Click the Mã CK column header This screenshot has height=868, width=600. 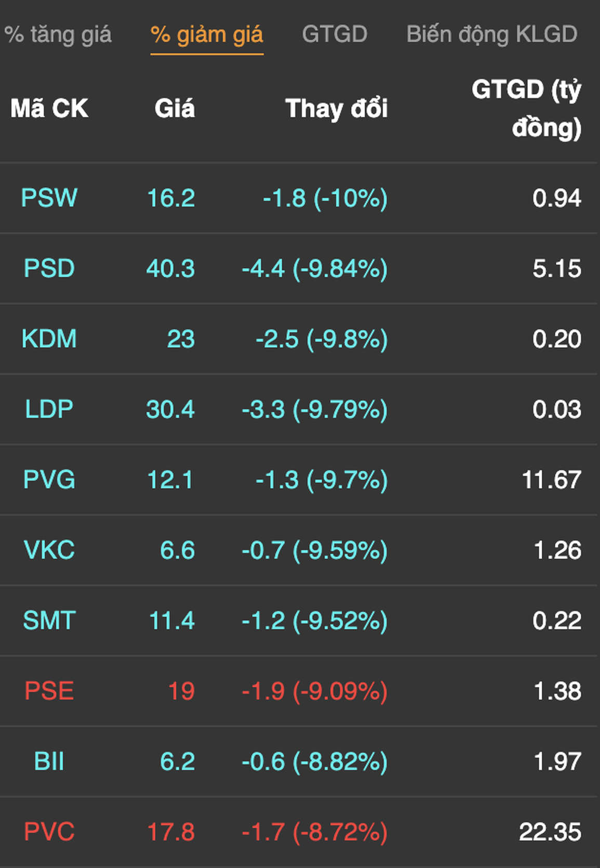point(49,108)
